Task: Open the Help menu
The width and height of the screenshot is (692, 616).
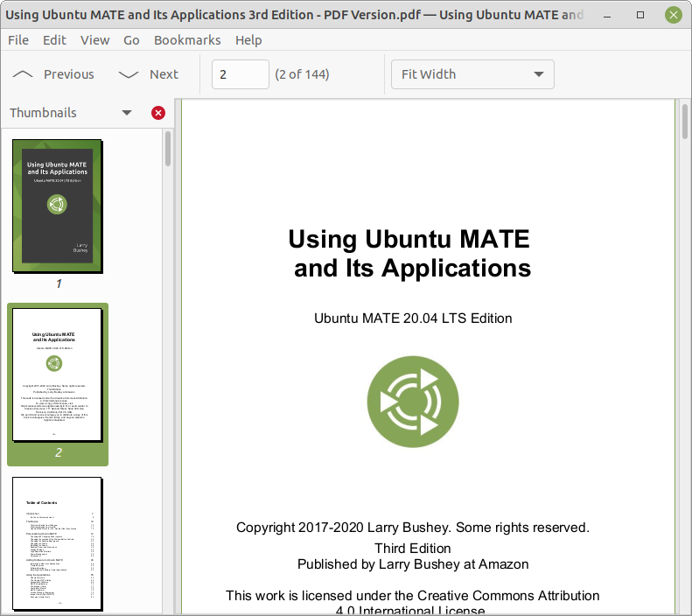Action: (x=248, y=40)
